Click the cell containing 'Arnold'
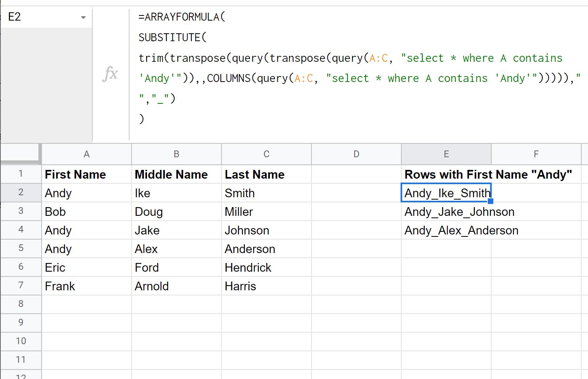The height and width of the screenshot is (379, 588). click(176, 286)
